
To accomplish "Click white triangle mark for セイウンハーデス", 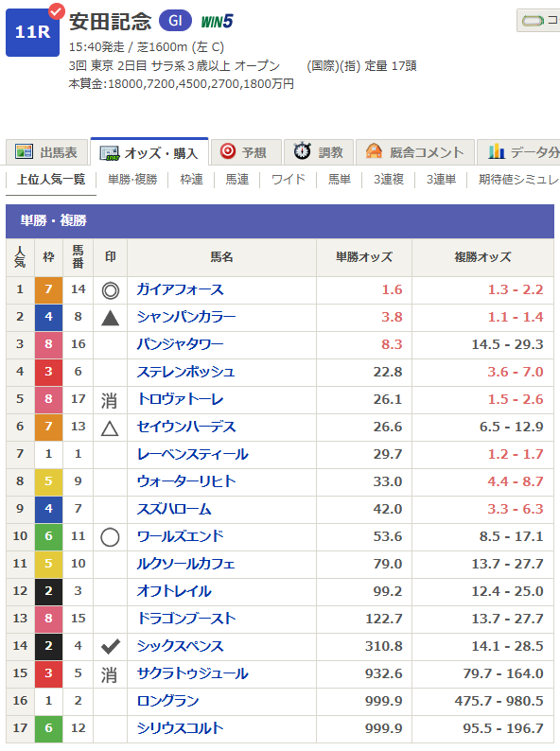I will (110, 428).
